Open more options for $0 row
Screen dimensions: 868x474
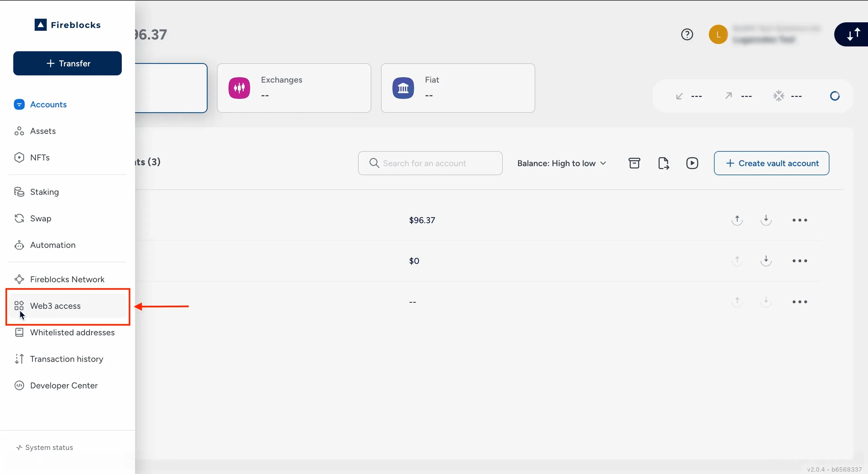(800, 261)
